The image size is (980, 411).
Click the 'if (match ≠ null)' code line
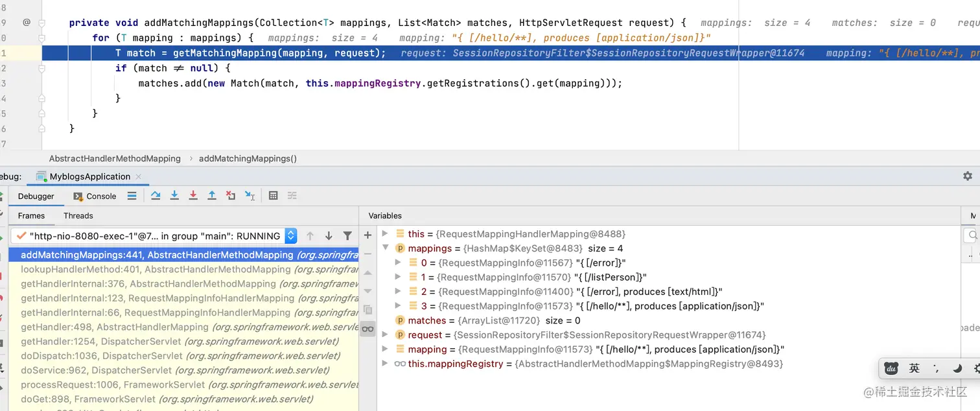click(173, 68)
